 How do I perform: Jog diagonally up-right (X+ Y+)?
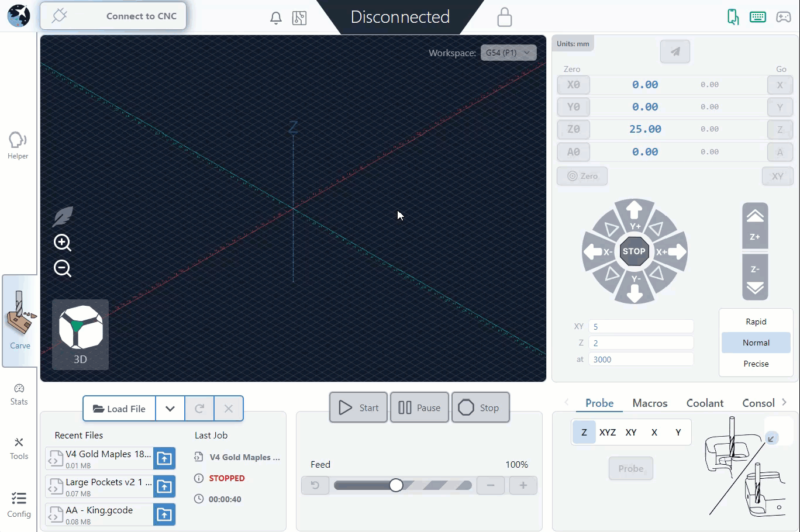point(657,229)
